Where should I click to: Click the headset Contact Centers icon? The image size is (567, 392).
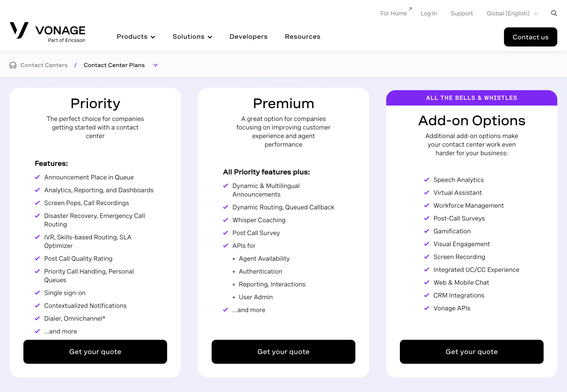[13, 65]
